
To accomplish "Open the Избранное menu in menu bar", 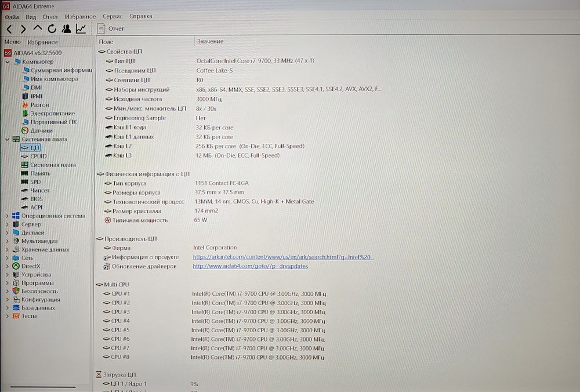I will point(80,17).
